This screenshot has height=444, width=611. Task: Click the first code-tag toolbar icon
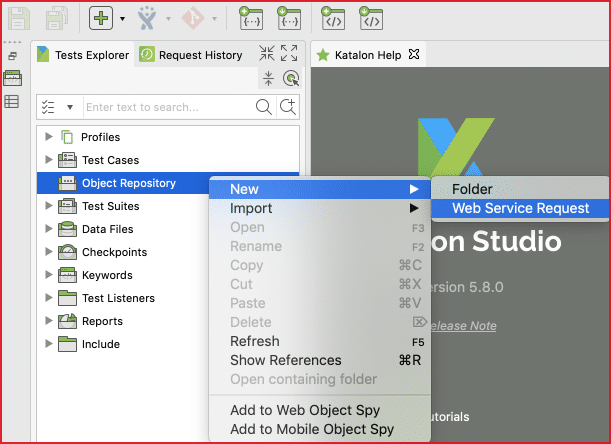(333, 18)
